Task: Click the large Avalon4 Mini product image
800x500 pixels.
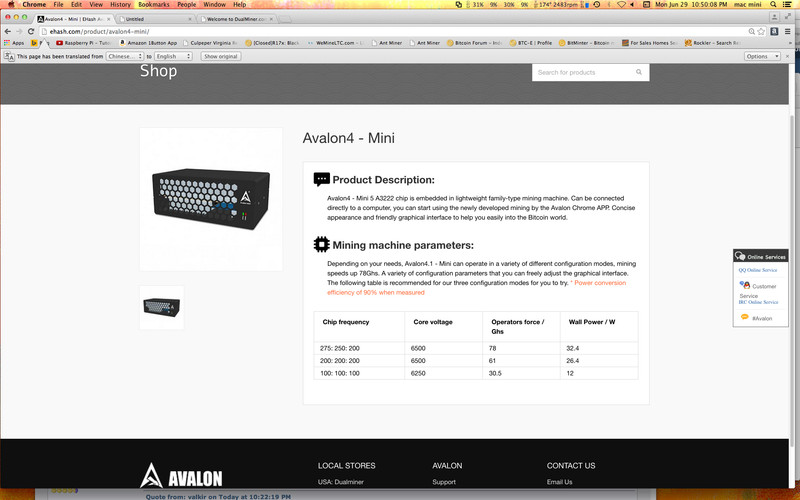Action: pyautogui.click(x=211, y=199)
